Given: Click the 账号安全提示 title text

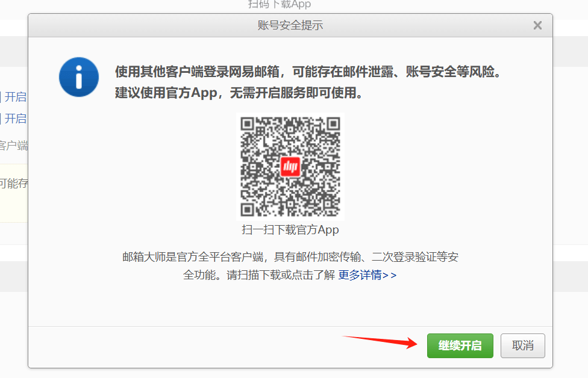Looking at the screenshot, I should [290, 25].
